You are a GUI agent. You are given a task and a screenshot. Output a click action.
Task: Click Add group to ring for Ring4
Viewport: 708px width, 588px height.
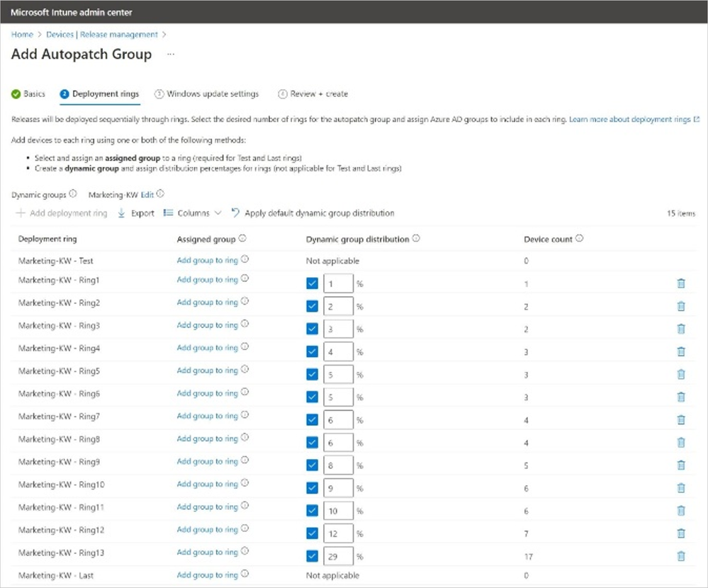207,348
